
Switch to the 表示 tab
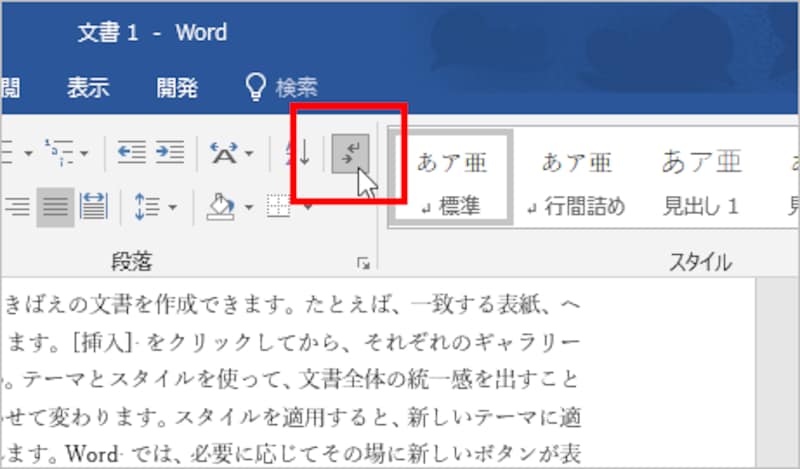[x=88, y=87]
